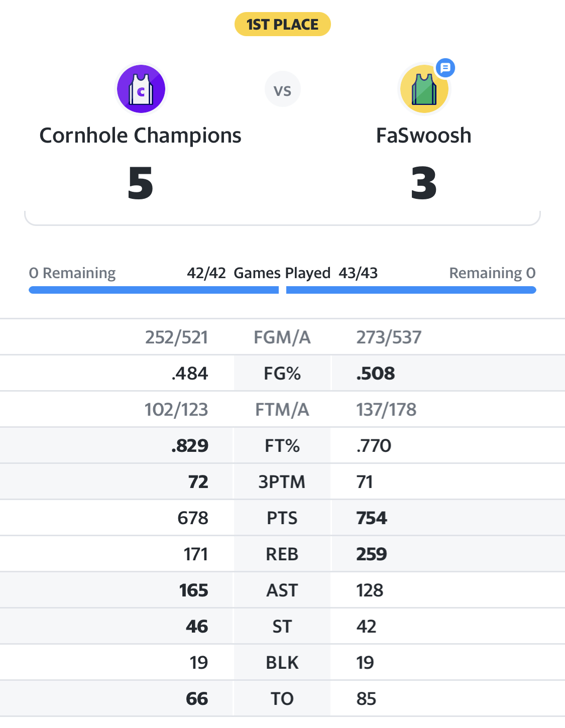Screen dimensions: 565x728
Task: Select the FT% category row label
Action: point(282,446)
